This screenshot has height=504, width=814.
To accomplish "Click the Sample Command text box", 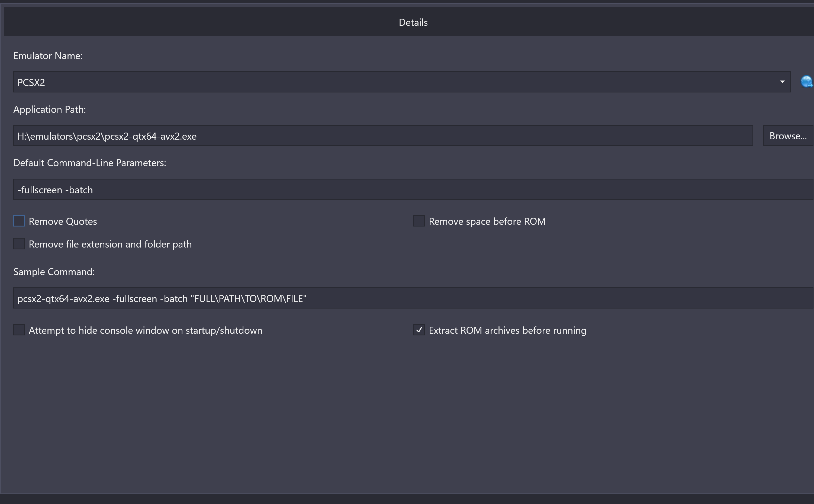I will click(413, 298).
